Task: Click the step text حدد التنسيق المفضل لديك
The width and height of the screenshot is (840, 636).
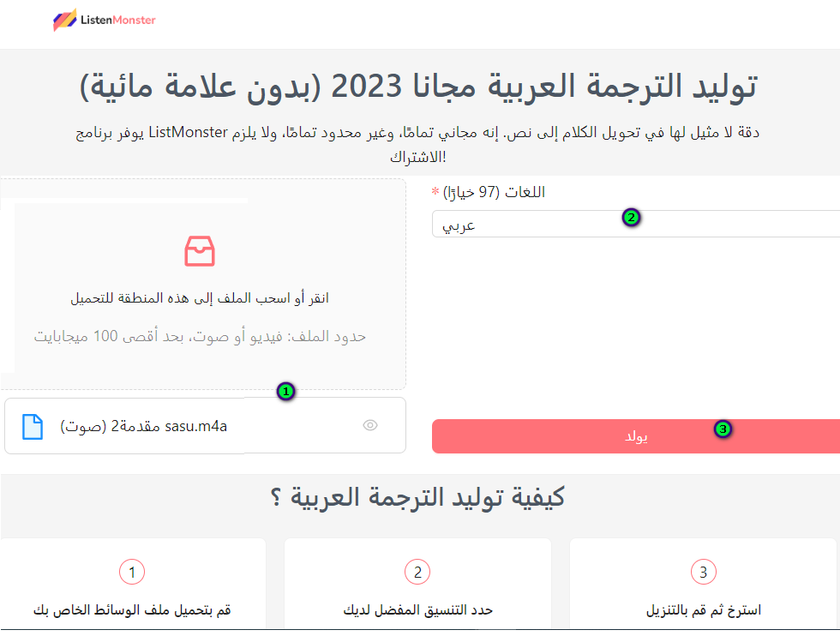Action: click(x=417, y=610)
